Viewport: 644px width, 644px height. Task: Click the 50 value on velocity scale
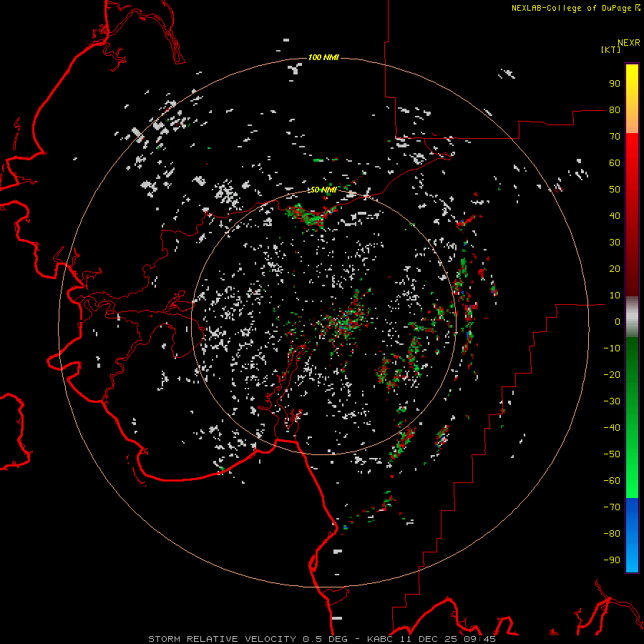click(x=615, y=190)
